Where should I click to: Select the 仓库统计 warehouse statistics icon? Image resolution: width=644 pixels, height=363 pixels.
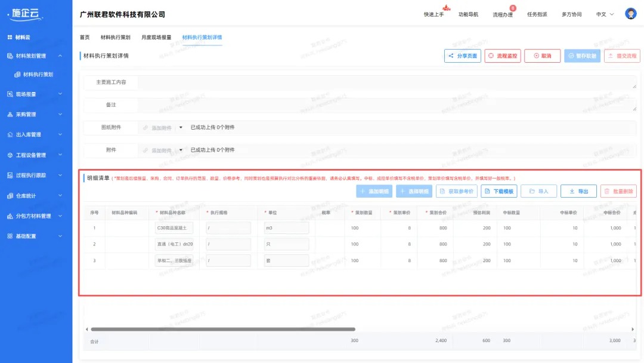click(9, 195)
